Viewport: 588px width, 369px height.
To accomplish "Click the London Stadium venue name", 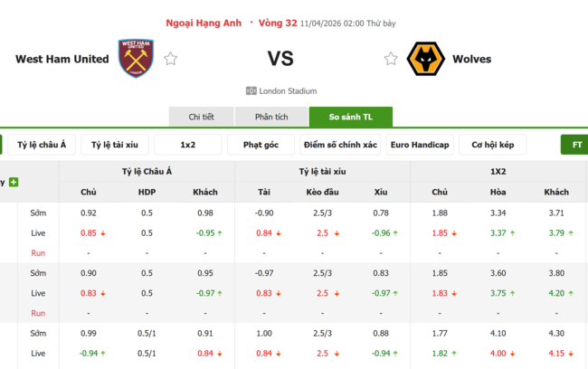I will tap(288, 90).
